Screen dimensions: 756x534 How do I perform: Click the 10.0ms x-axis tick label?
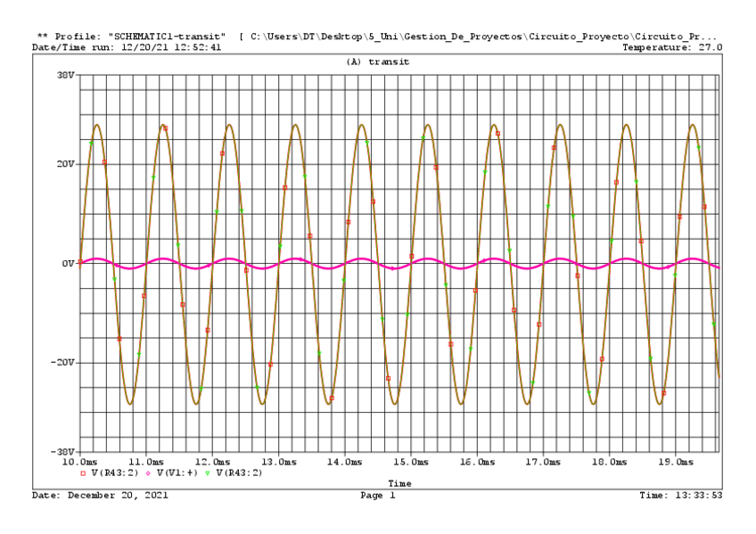click(79, 463)
